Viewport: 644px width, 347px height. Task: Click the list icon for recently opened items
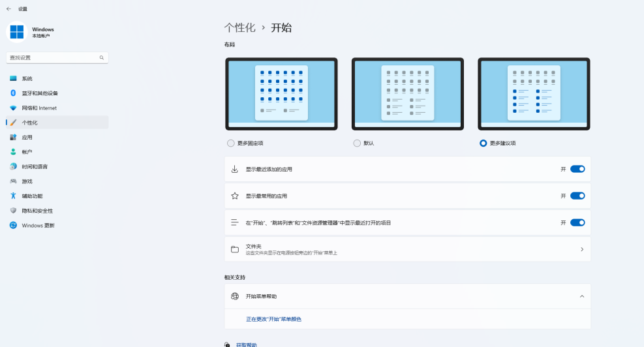(x=234, y=222)
